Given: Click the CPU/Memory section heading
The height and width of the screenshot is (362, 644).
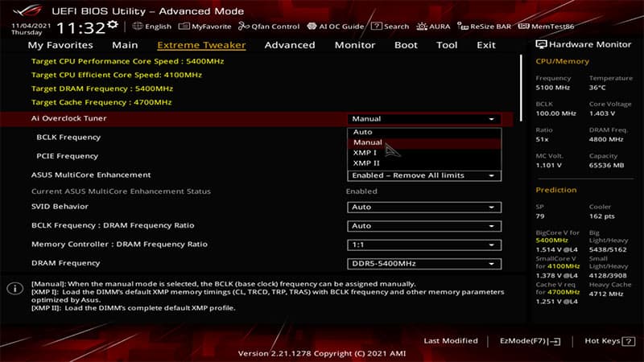Looking at the screenshot, I should [x=562, y=61].
